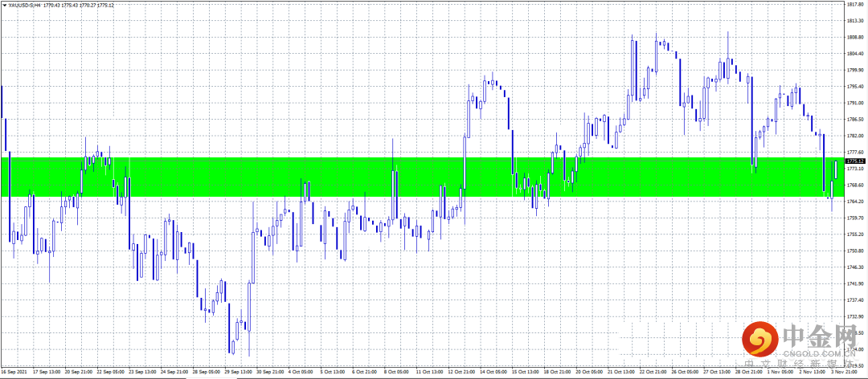Click the 24 Sep 21:00 time label
Image resolution: width=868 pixels, height=379 pixels.
[x=175, y=373]
